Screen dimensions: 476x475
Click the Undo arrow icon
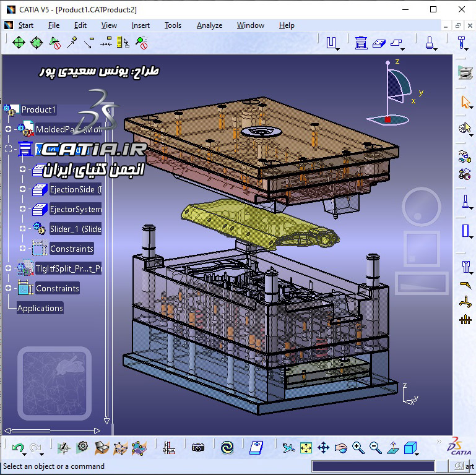pyautogui.click(x=17, y=447)
